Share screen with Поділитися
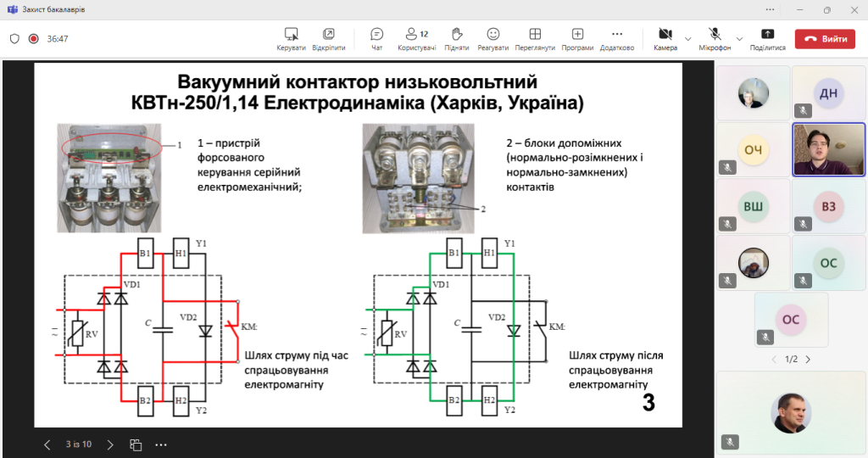 coord(767,39)
